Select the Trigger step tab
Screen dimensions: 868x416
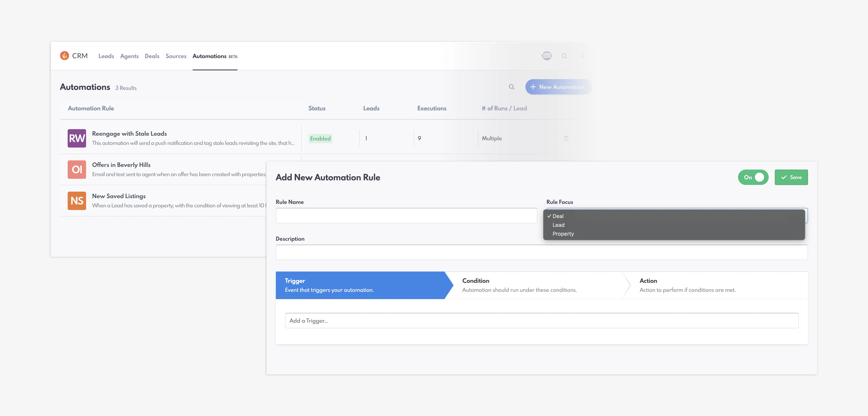point(365,285)
